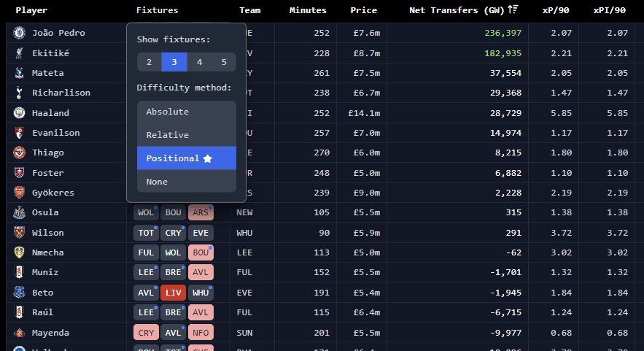The height and width of the screenshot is (351, 644).
Task: Click Nmecha's BOU fixture chip
Action: tap(201, 252)
